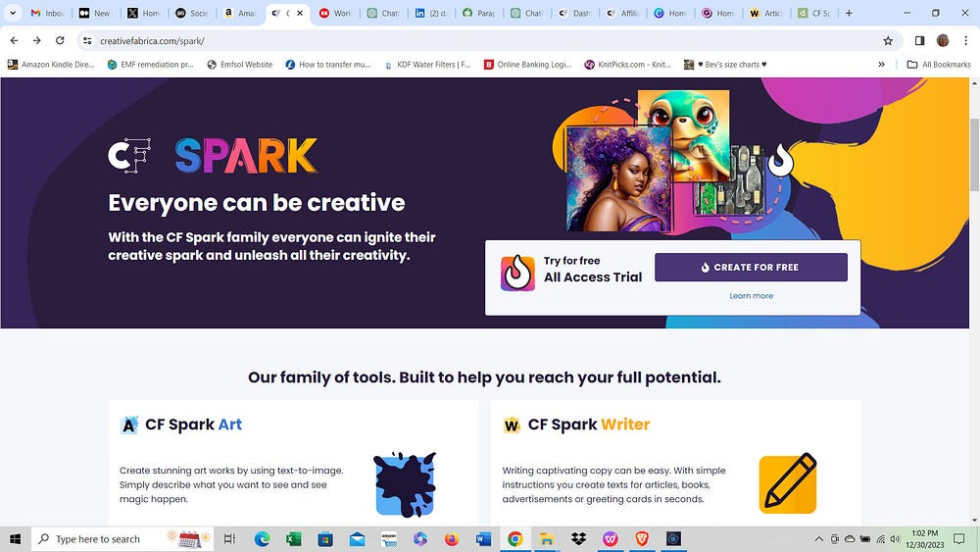
Task: Click the white flame badge on art collage
Action: [x=780, y=161]
